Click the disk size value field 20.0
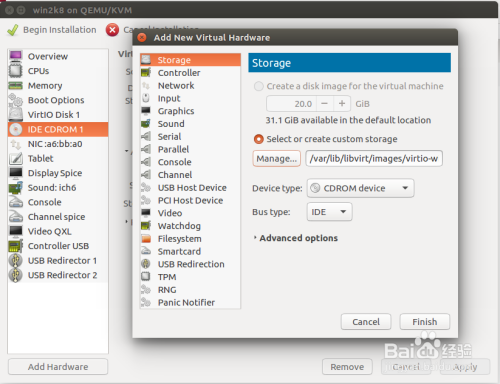The width and height of the screenshot is (500, 384). point(291,104)
